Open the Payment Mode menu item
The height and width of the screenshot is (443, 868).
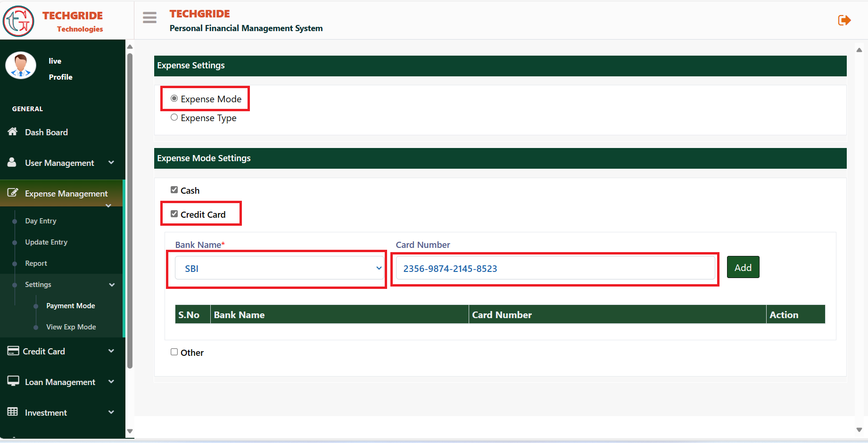point(71,306)
